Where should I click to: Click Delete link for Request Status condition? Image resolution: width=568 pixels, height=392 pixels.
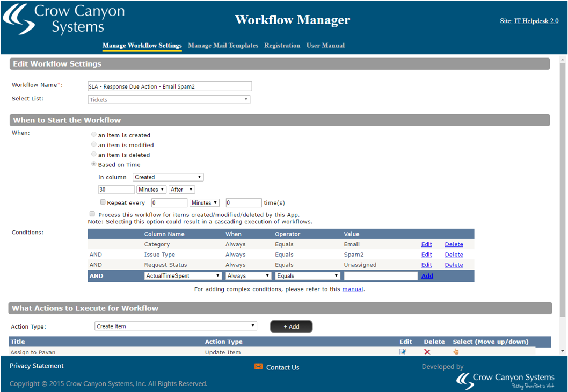[454, 265]
